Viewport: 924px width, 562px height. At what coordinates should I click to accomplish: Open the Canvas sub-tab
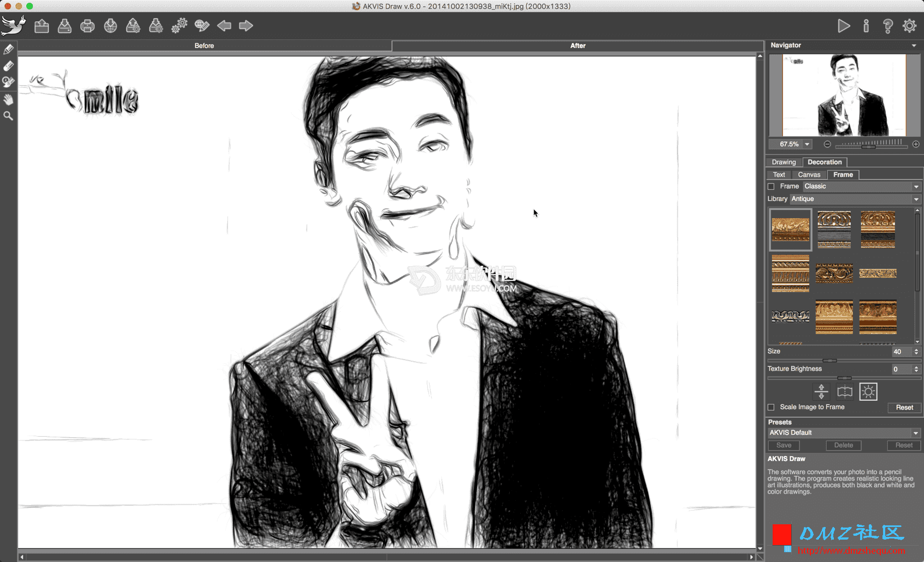click(x=809, y=175)
